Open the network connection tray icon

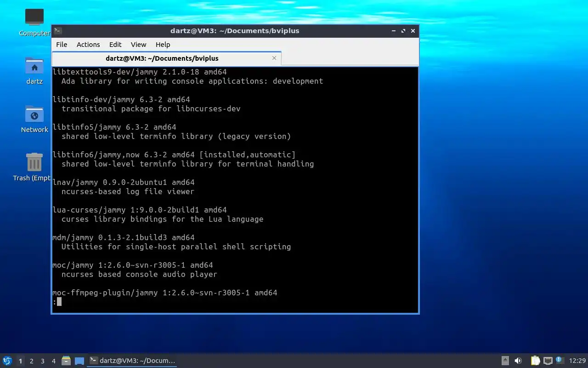click(548, 361)
